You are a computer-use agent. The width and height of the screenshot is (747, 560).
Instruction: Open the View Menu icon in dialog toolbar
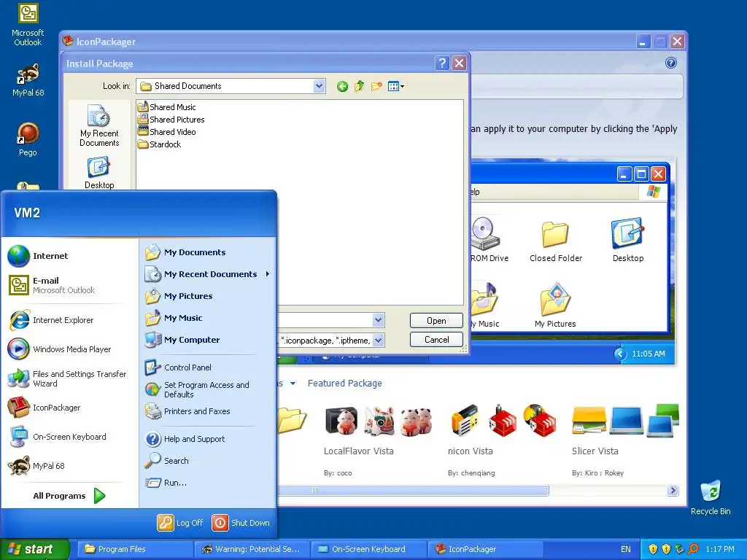(396, 86)
